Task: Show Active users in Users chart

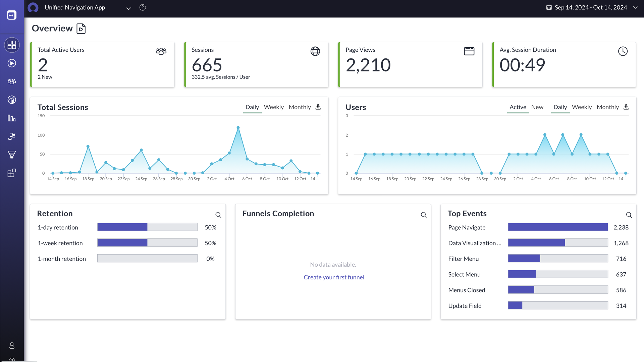Action: click(518, 107)
